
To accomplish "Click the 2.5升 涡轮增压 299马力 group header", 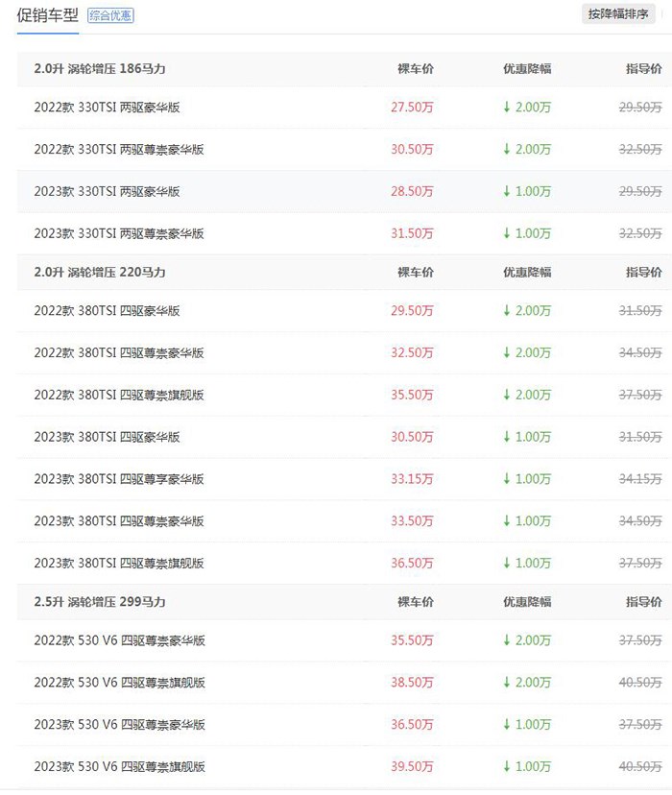I will (x=100, y=602).
